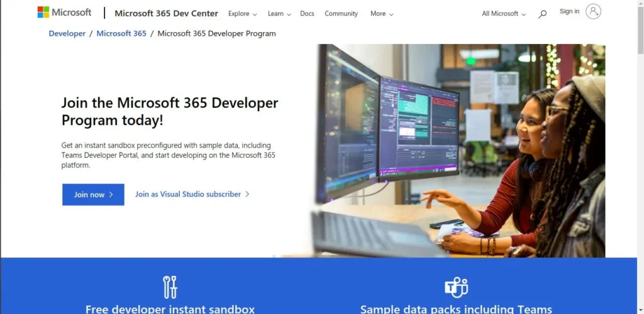Open the search magnifier icon
The height and width of the screenshot is (314, 644).
(x=543, y=14)
